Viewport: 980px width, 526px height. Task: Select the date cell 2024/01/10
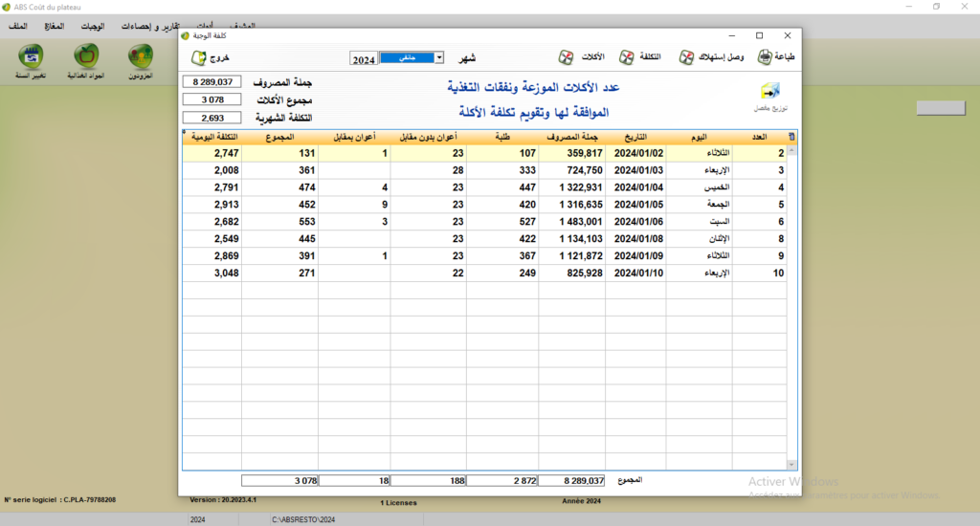pyautogui.click(x=635, y=273)
